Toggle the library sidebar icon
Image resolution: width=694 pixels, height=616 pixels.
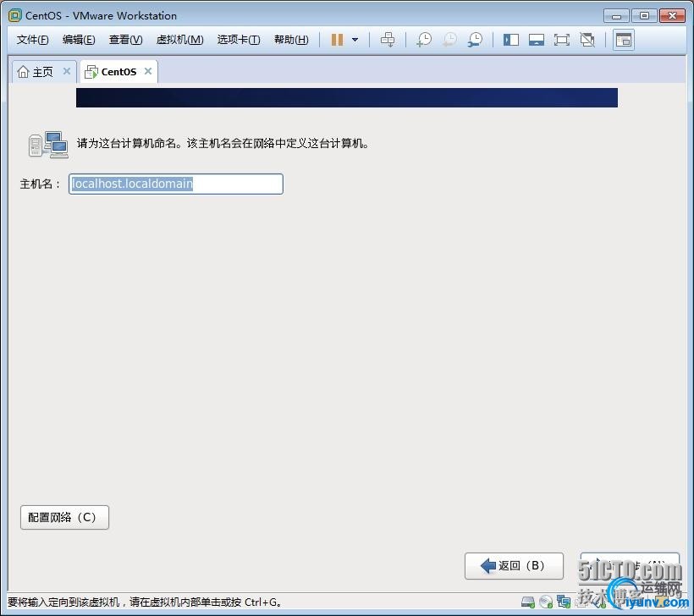(x=511, y=40)
